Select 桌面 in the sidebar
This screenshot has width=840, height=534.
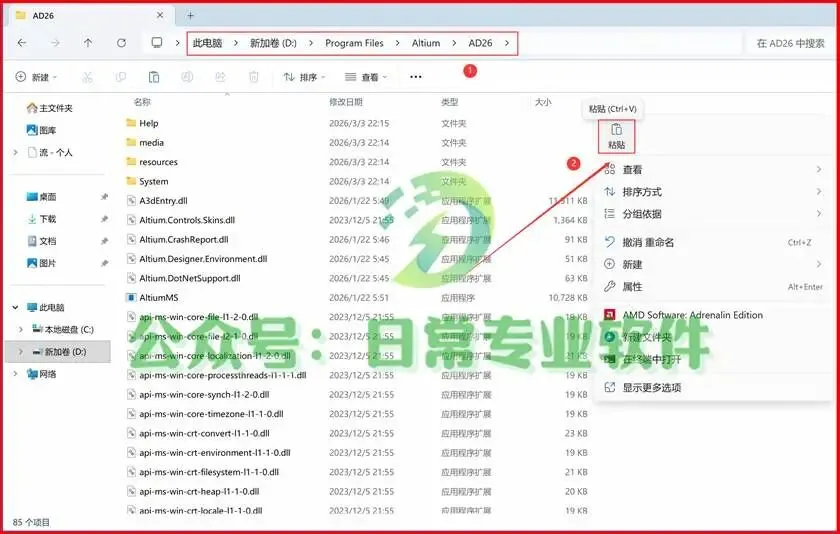[41, 197]
